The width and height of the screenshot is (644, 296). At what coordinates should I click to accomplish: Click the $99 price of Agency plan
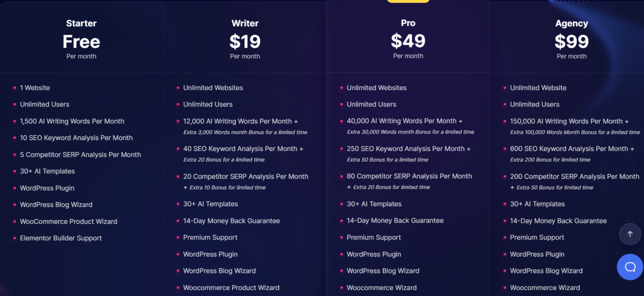click(571, 41)
